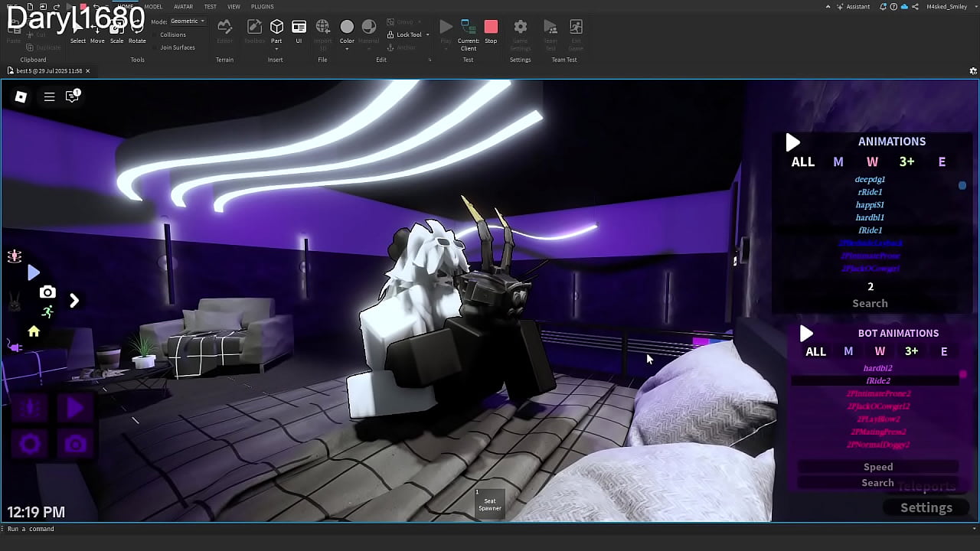
Task: Expand the Lock Tool dropdown
Action: click(427, 34)
